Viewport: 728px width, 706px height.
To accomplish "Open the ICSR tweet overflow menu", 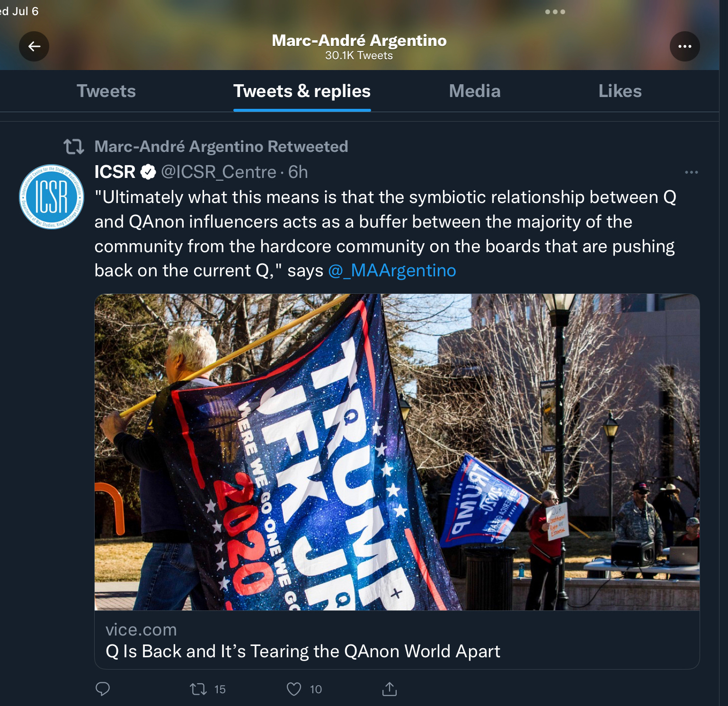I will 691,172.
